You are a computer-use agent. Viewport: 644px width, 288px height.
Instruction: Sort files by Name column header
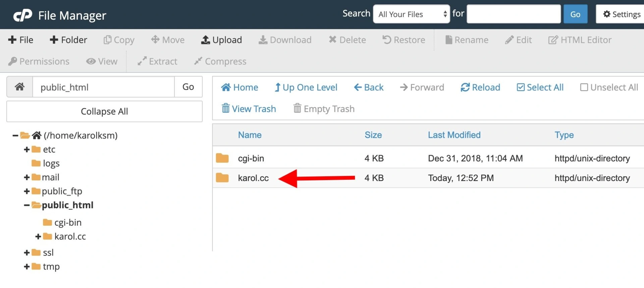250,135
